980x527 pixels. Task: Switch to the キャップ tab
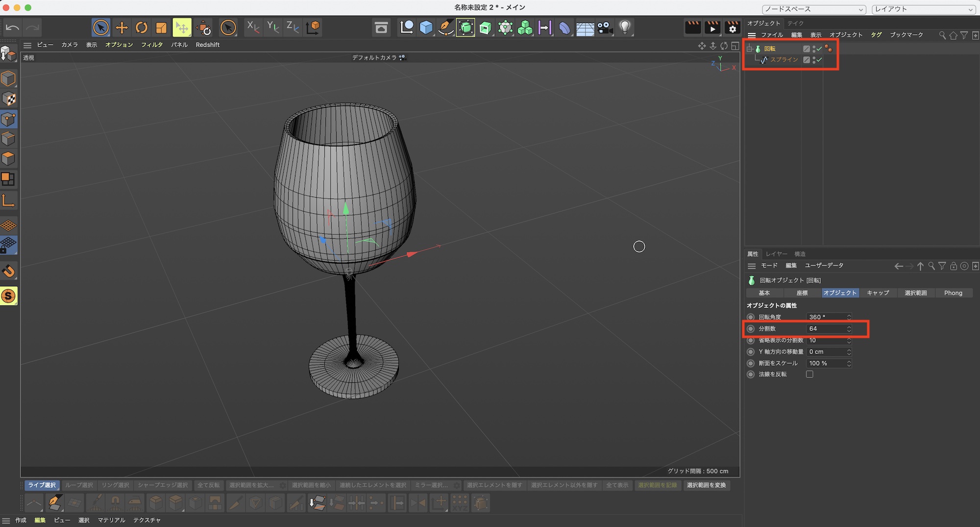click(x=878, y=293)
